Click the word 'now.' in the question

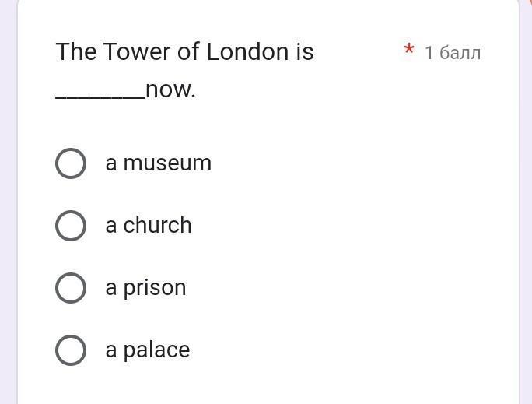click(170, 90)
